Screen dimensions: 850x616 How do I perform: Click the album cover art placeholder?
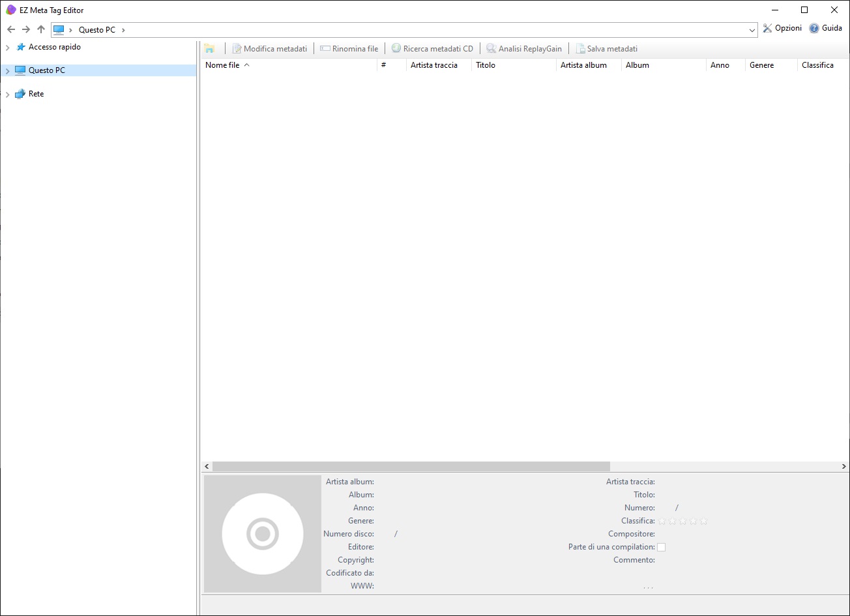[x=263, y=534]
